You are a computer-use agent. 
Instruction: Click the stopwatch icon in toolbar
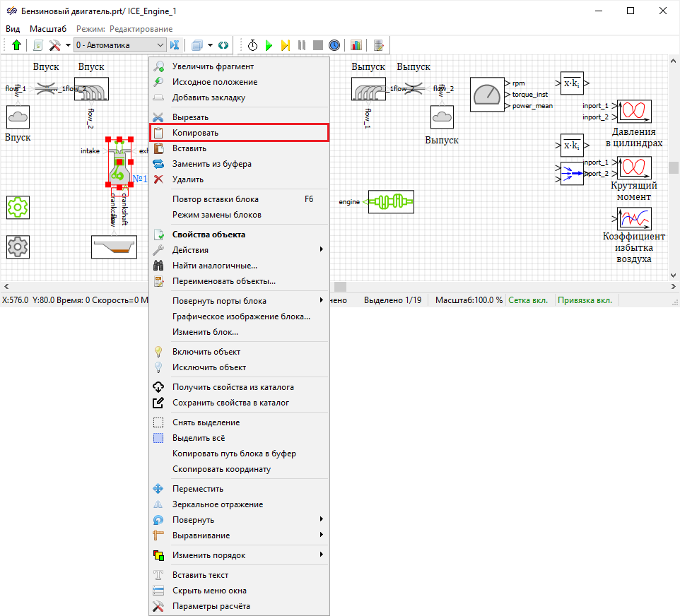252,45
